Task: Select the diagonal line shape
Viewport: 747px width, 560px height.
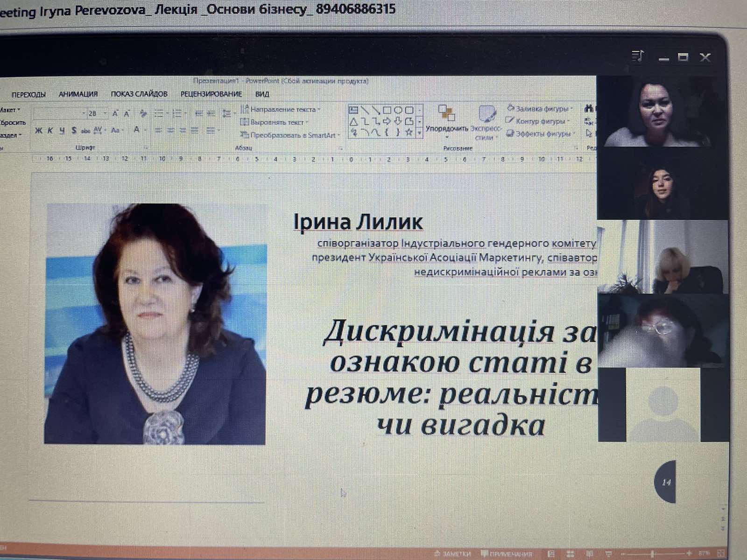Action: [365, 110]
